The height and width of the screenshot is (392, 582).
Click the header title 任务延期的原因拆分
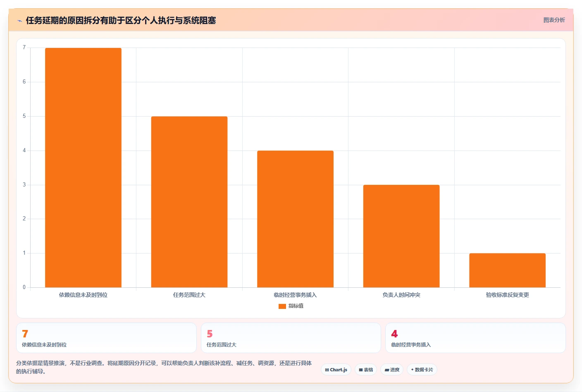pos(121,21)
